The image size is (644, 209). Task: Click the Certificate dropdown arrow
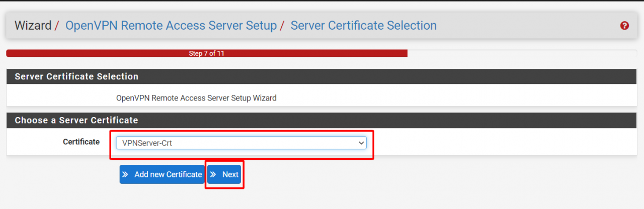[x=361, y=143]
